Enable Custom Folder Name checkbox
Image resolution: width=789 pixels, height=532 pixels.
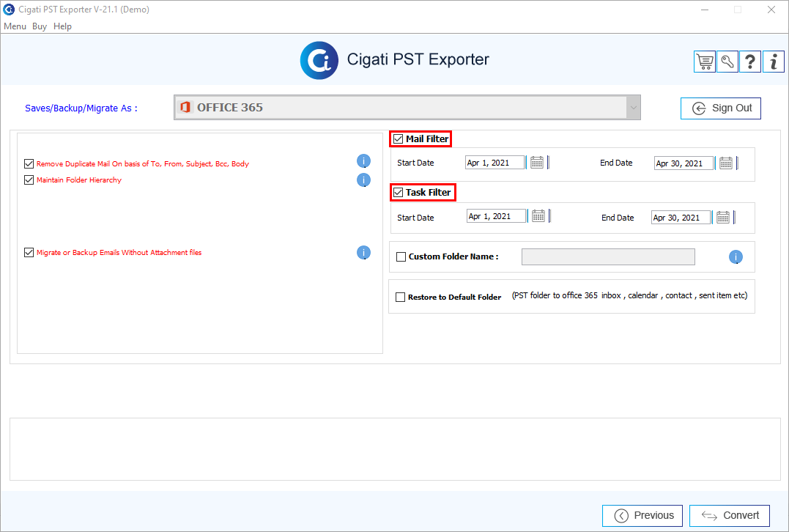[x=401, y=256]
